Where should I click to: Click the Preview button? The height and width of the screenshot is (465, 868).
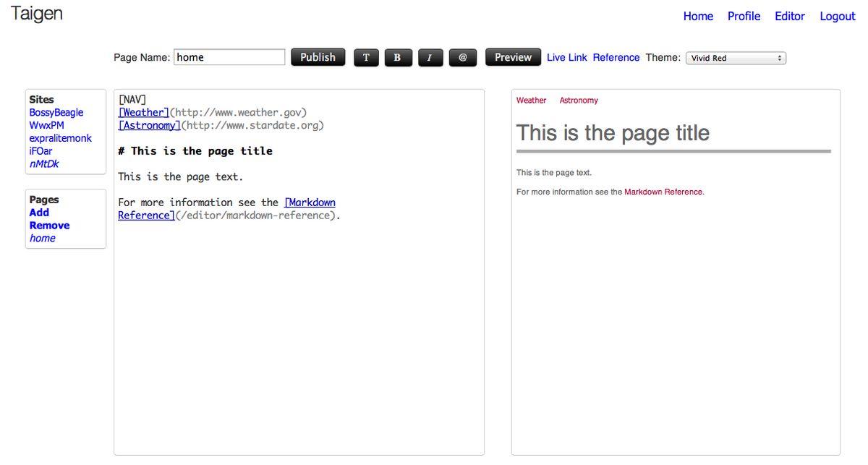513,57
